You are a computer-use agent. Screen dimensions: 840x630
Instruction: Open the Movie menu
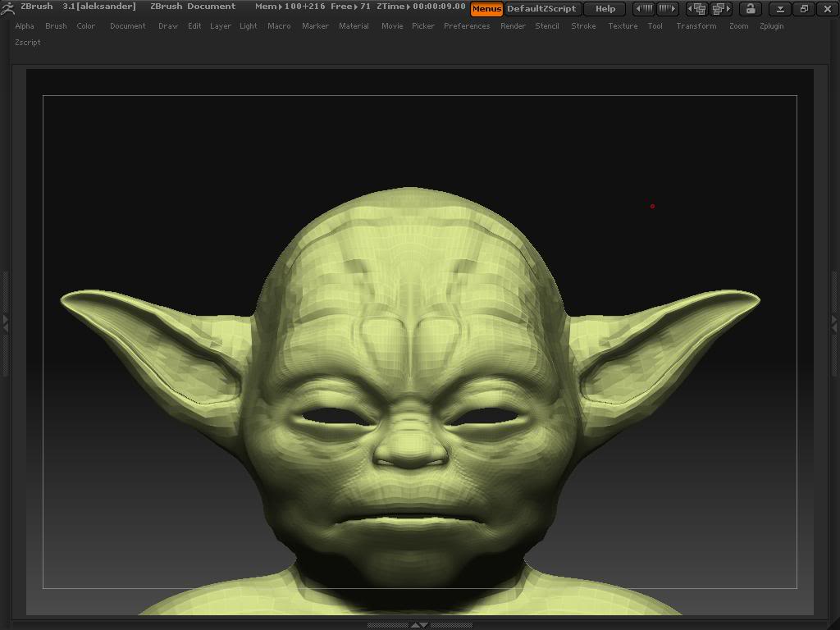coord(392,25)
